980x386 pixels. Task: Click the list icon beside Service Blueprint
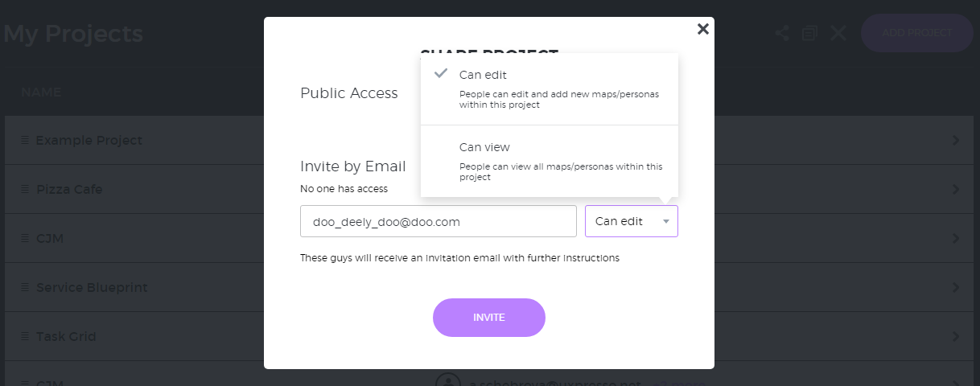click(25, 287)
